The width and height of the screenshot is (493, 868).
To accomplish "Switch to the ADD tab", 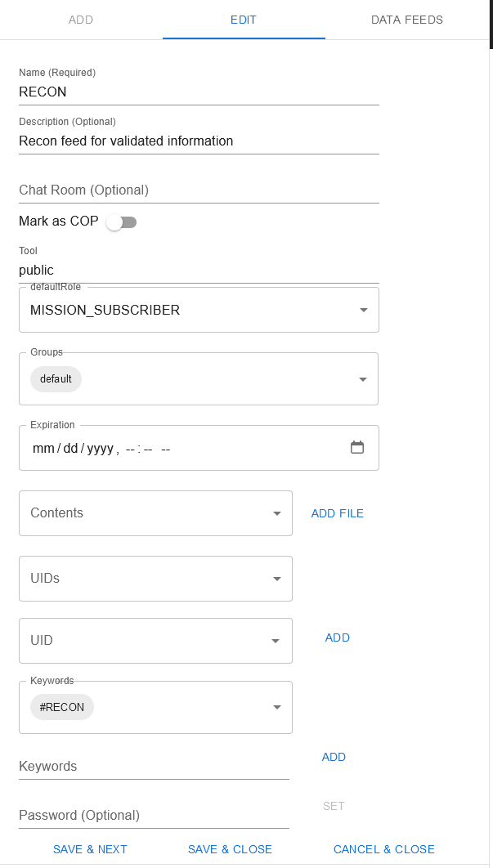I will (81, 20).
